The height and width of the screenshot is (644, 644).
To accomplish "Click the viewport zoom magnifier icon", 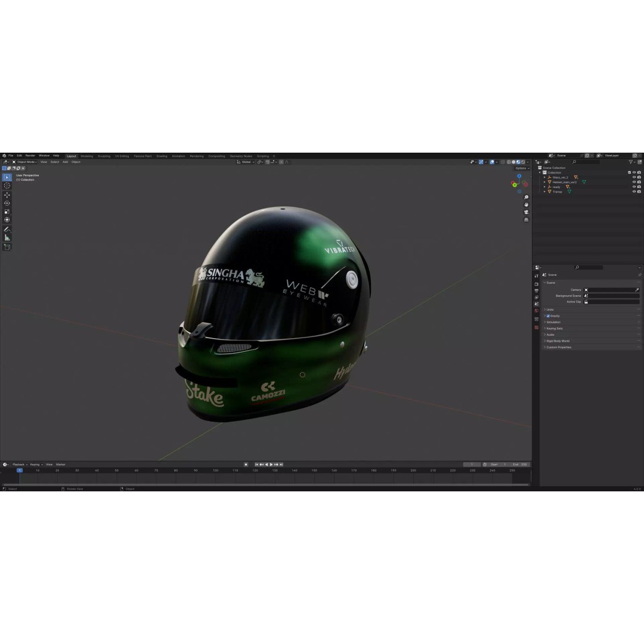I will [526, 197].
